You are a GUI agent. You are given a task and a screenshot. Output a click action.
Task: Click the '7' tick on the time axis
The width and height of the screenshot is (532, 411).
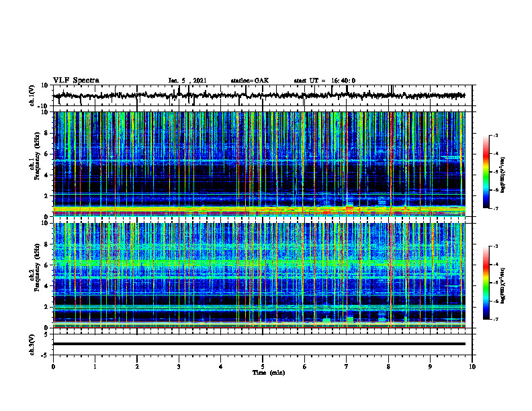tap(347, 367)
